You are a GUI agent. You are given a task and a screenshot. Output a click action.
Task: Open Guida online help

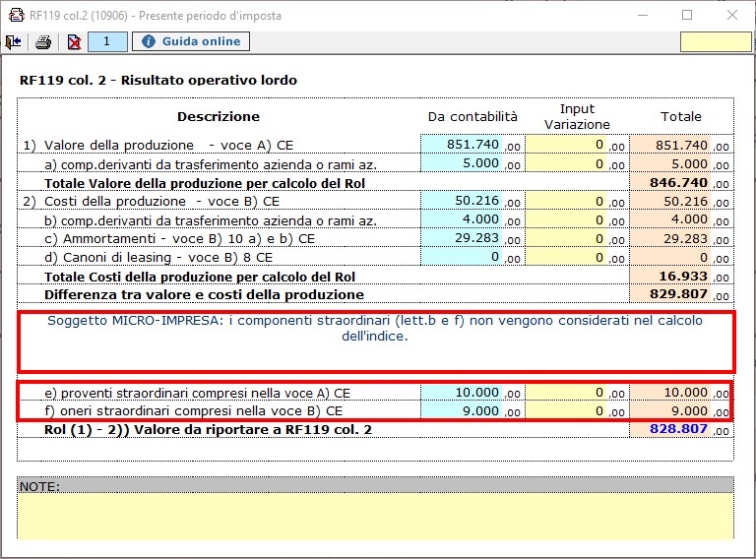[191, 41]
